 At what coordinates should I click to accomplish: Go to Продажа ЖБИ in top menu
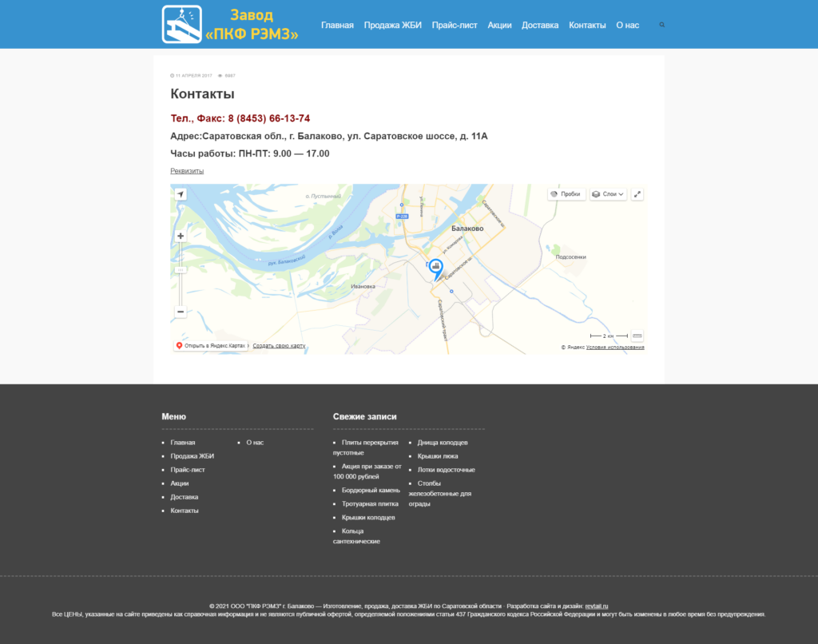click(x=392, y=25)
